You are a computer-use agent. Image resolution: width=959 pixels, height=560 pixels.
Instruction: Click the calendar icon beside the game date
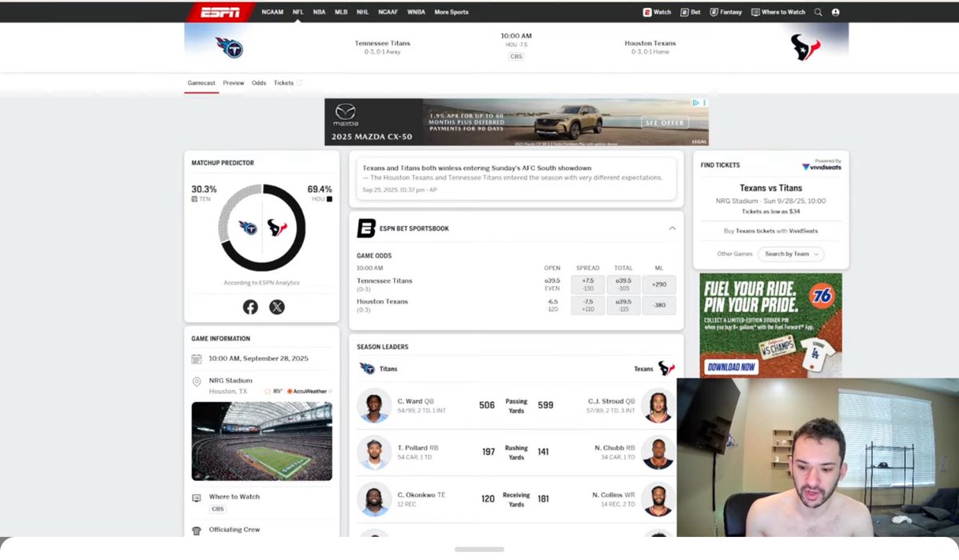[x=197, y=359]
